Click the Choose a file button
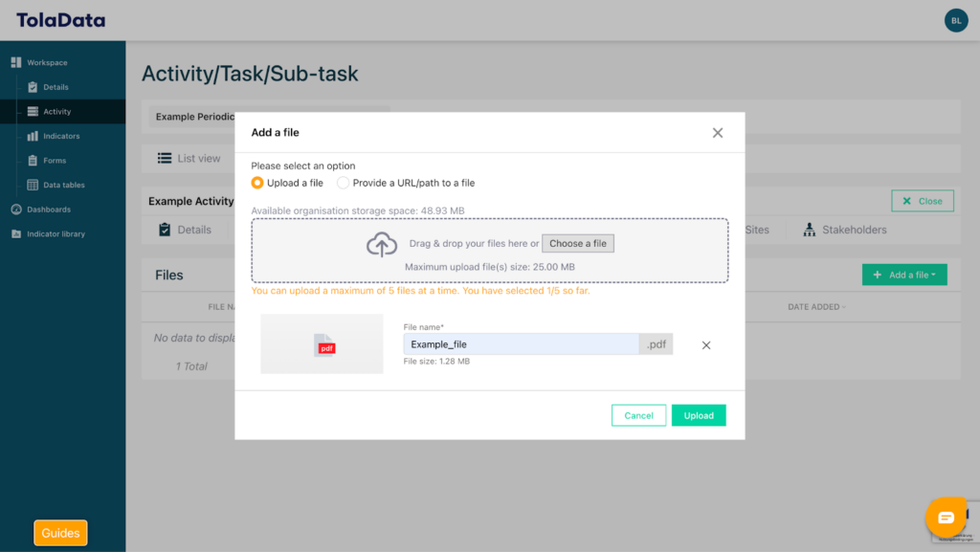 578,244
